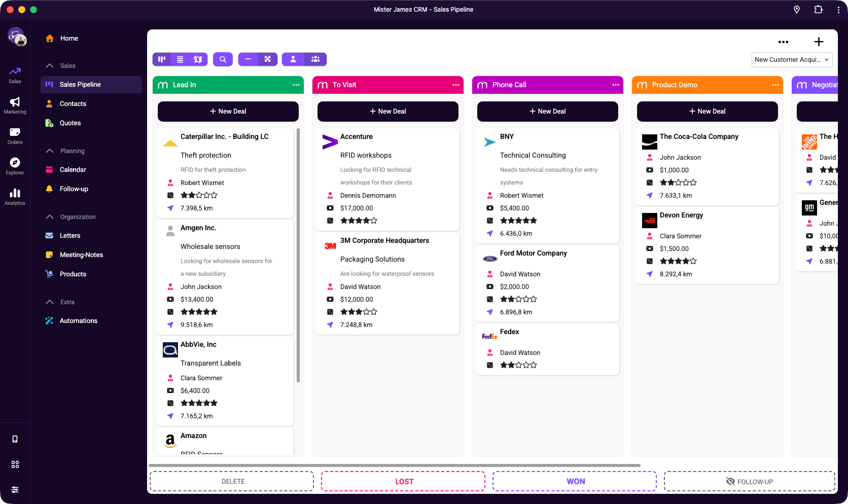Viewport: 848px width, 504px height.
Task: Open the vertical three-dot menu in title bar
Action: tap(838, 10)
